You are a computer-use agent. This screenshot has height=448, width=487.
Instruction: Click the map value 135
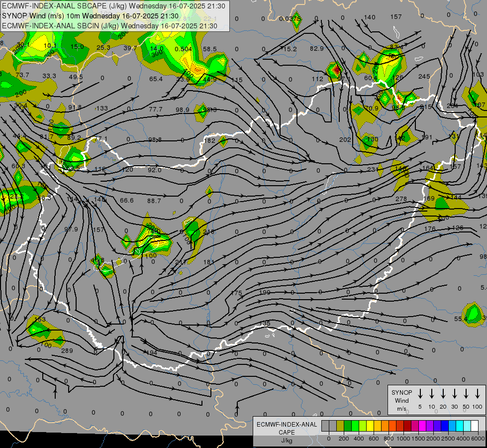(265, 324)
